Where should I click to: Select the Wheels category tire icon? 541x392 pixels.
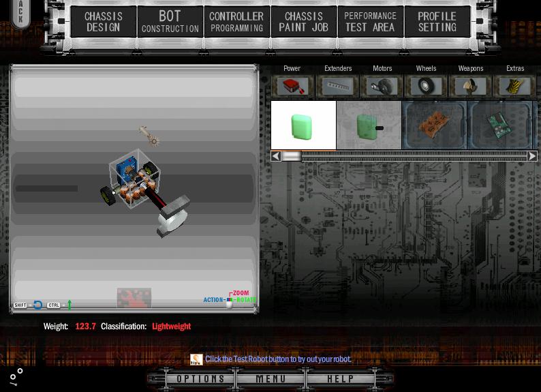point(427,86)
